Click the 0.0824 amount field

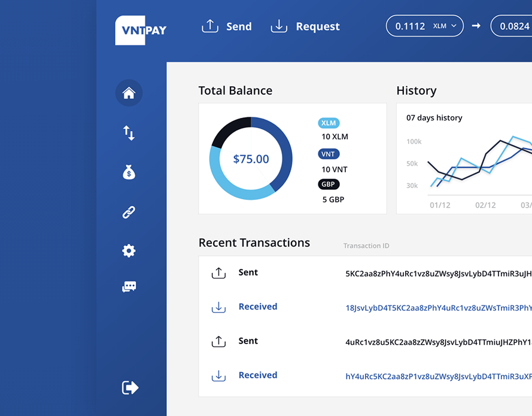[512, 26]
